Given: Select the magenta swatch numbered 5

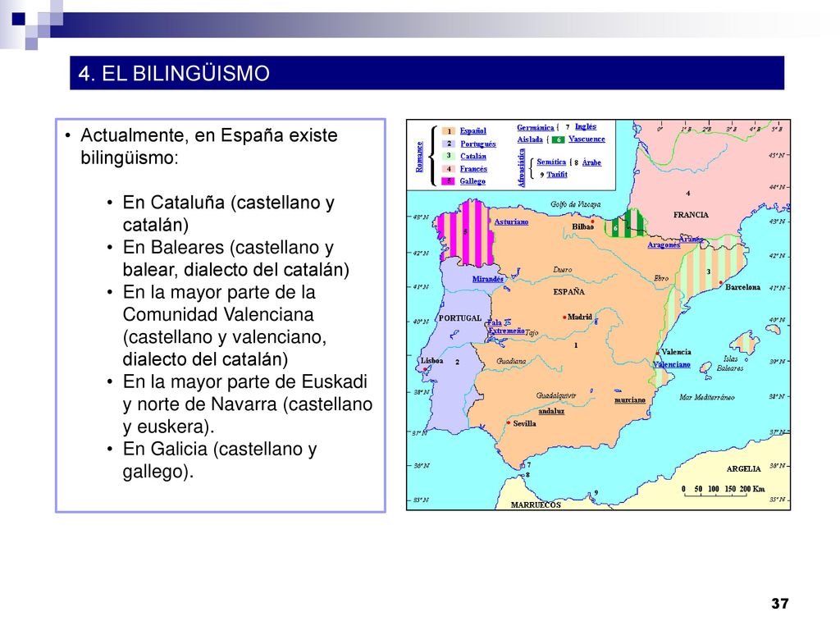Looking at the screenshot, I should pos(449,181).
